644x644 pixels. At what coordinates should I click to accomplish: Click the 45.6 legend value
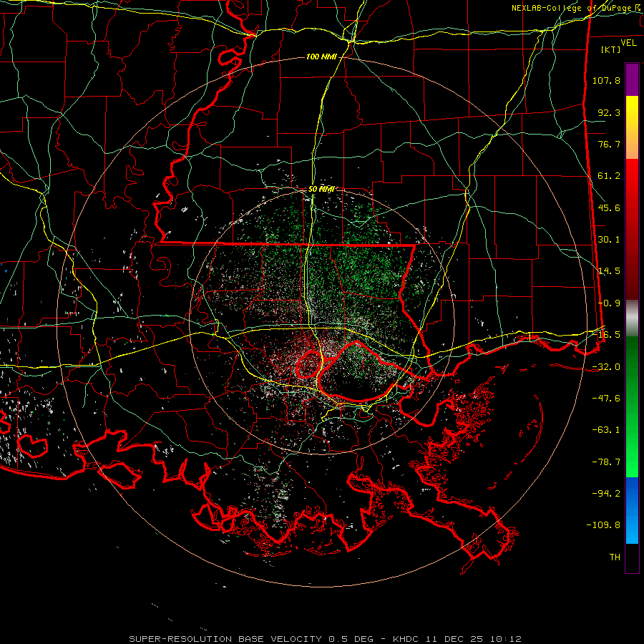609,208
